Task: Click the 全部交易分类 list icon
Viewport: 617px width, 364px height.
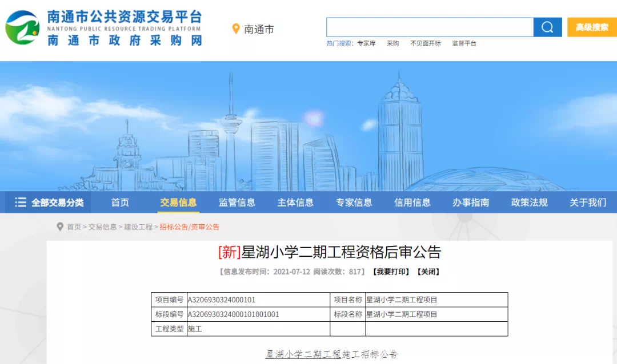Action: pyautogui.click(x=21, y=203)
